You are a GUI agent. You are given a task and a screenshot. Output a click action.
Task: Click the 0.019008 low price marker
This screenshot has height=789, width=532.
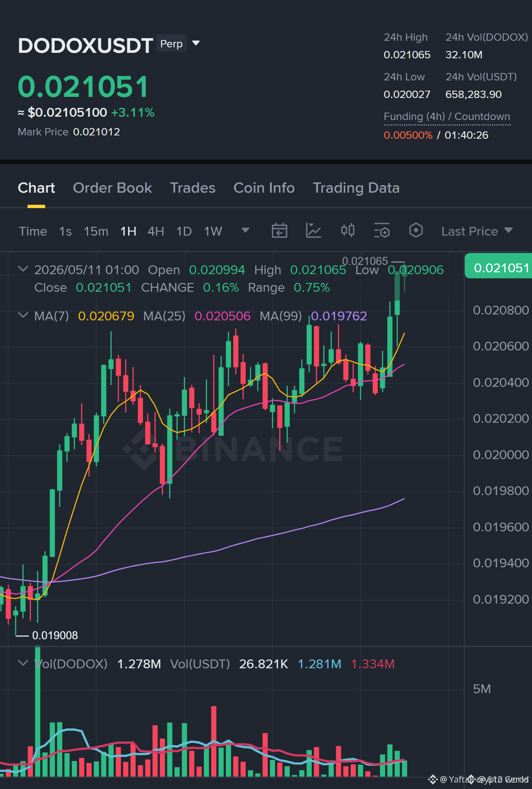coord(55,635)
